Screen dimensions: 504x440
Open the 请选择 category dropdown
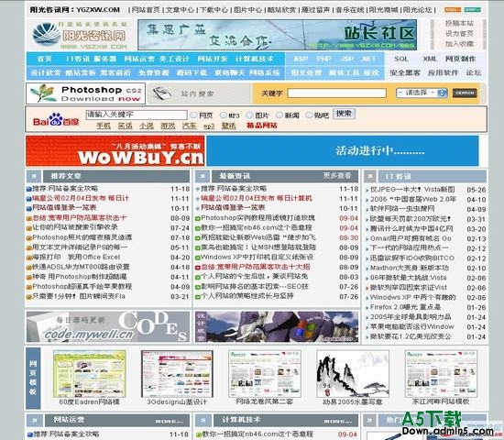pyautogui.click(x=422, y=93)
